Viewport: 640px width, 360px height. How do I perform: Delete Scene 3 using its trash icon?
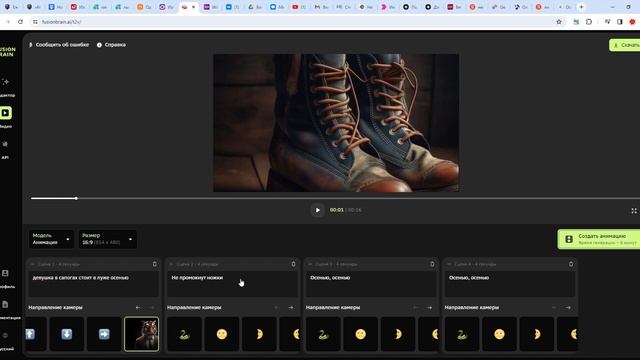pos(432,264)
